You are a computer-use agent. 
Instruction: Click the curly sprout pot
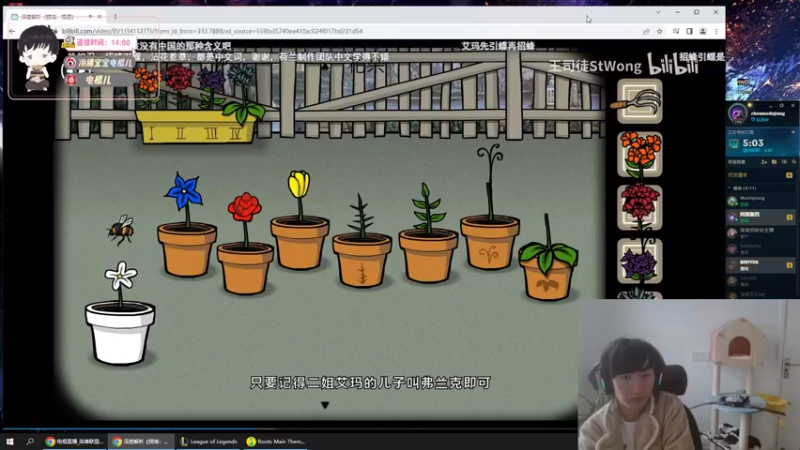490,207
